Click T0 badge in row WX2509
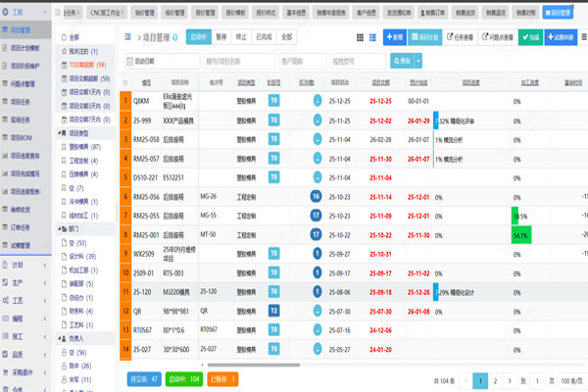This screenshot has width=588, height=392. point(274,254)
